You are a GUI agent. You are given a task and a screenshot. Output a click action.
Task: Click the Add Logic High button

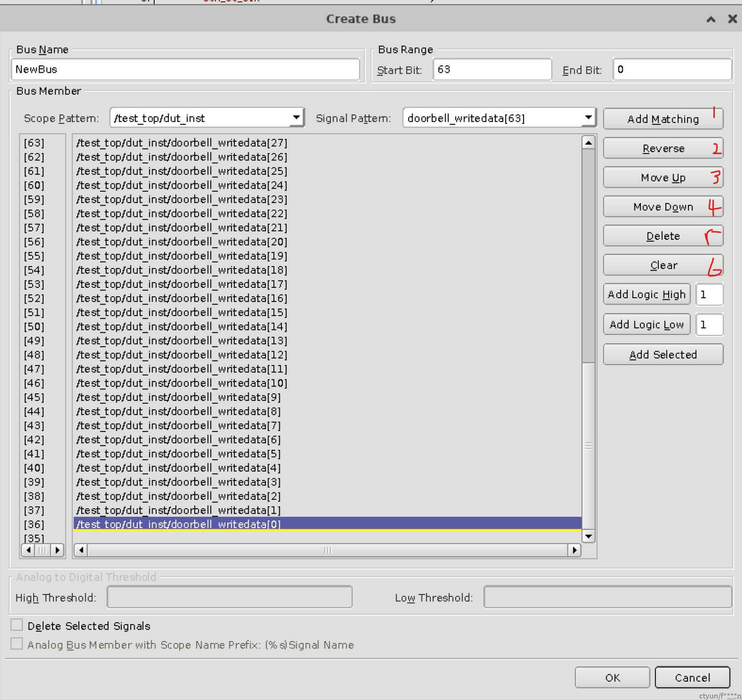click(646, 294)
